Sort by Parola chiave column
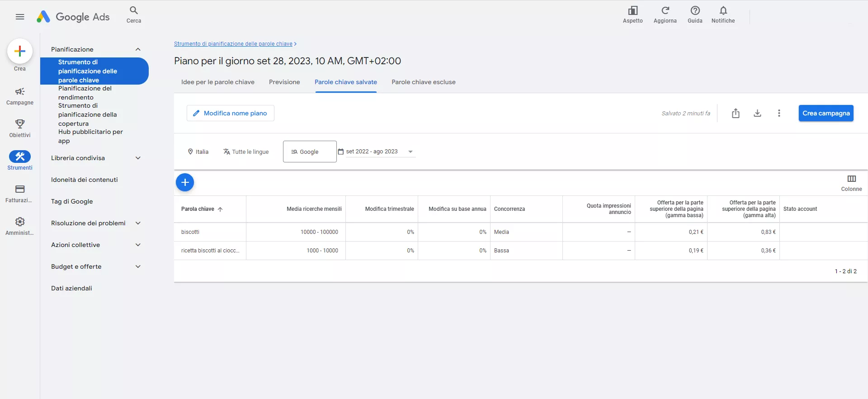Screen dimensions: 868x399 coord(202,209)
